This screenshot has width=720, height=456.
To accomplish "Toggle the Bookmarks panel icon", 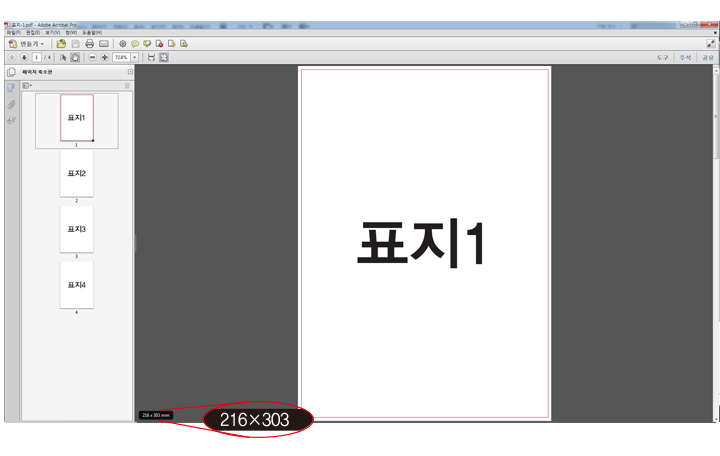I will [x=11, y=88].
